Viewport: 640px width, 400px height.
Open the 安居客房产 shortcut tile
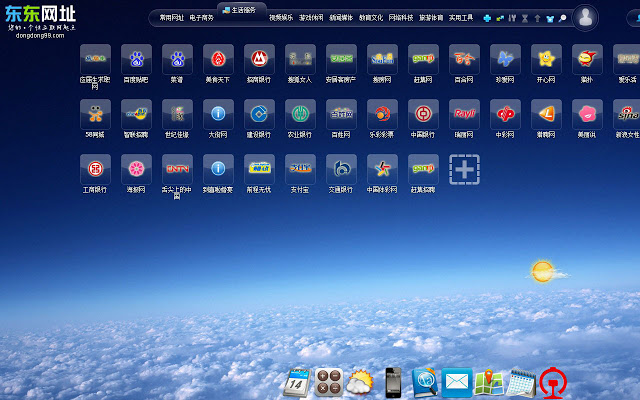341,60
